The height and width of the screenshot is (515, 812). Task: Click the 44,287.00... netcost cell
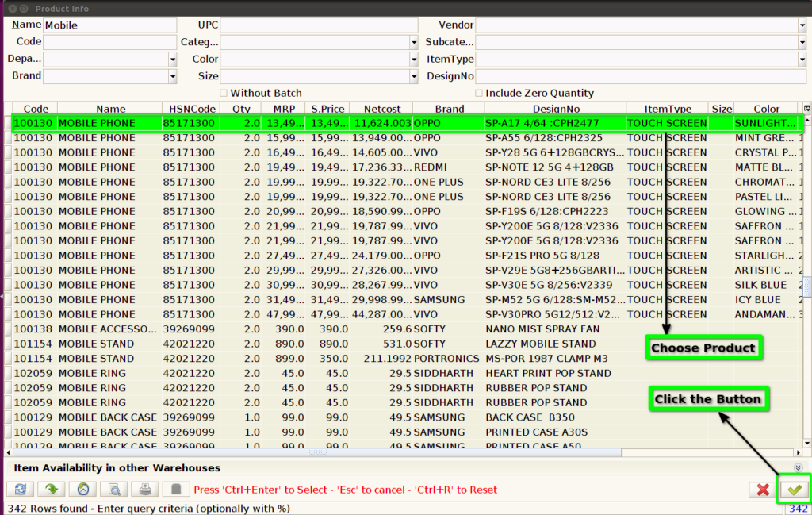(x=381, y=314)
